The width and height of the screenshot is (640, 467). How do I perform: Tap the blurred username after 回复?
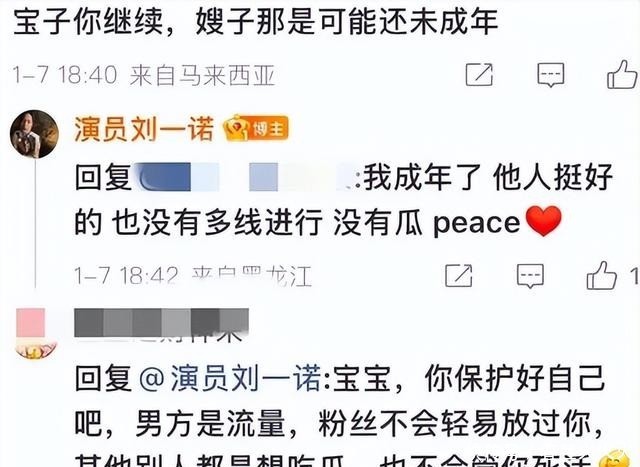click(244, 177)
